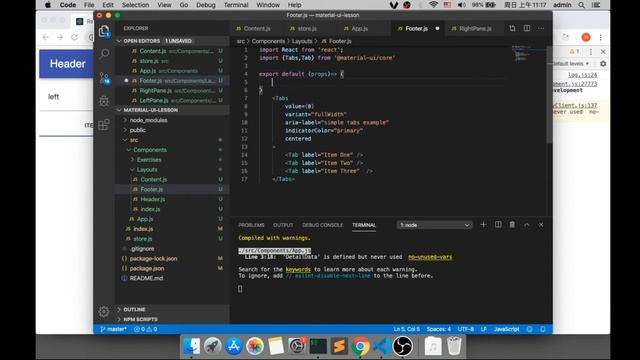Screen dimensions: 640x360
Task: Collapse the src folder
Action: point(133,140)
